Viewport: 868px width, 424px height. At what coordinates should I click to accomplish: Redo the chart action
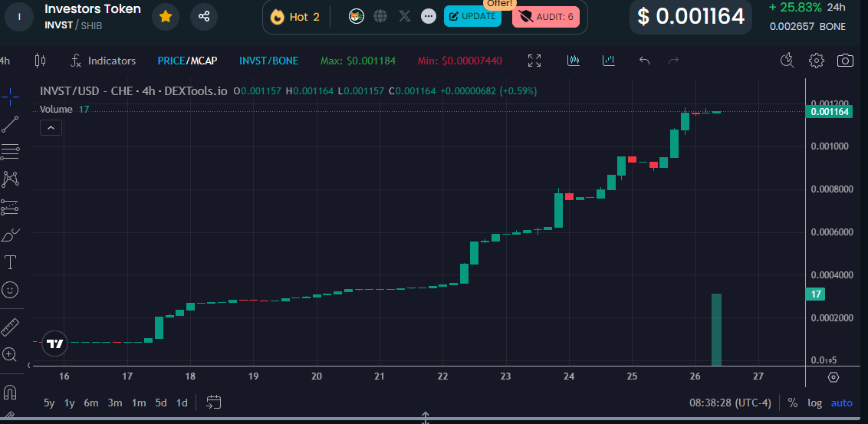tap(674, 61)
